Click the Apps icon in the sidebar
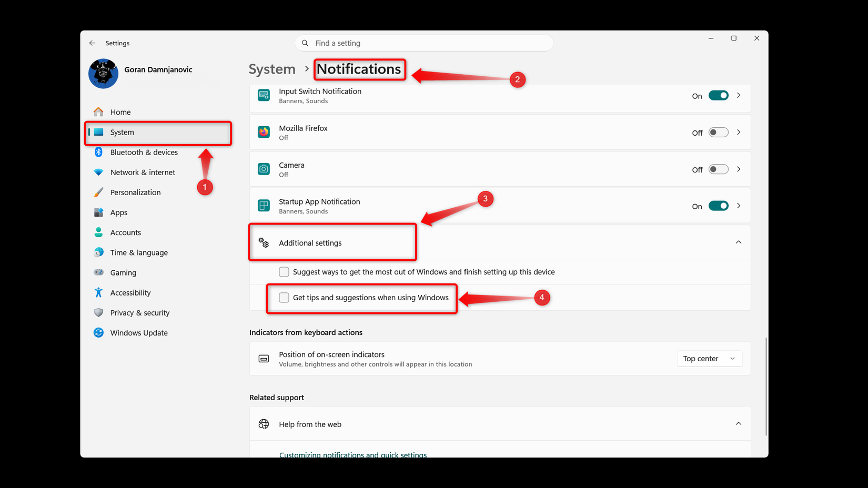Screen dimensions: 868x488 point(98,212)
